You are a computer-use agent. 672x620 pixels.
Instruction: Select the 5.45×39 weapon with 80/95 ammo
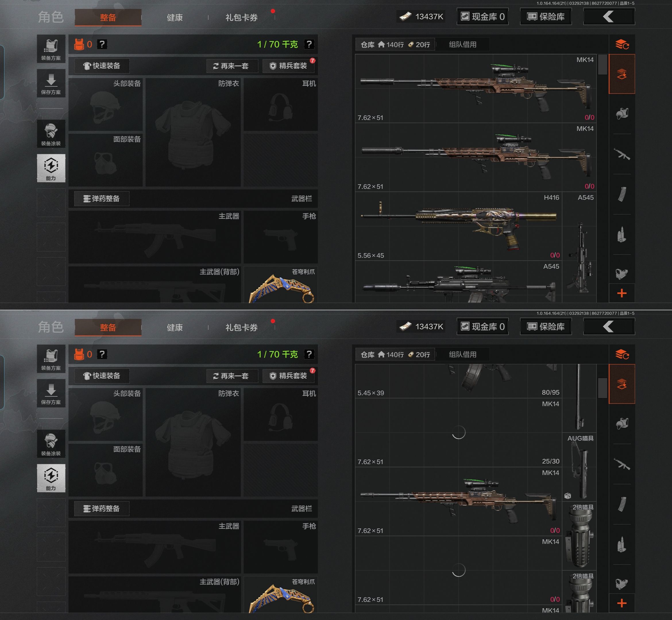[459, 381]
